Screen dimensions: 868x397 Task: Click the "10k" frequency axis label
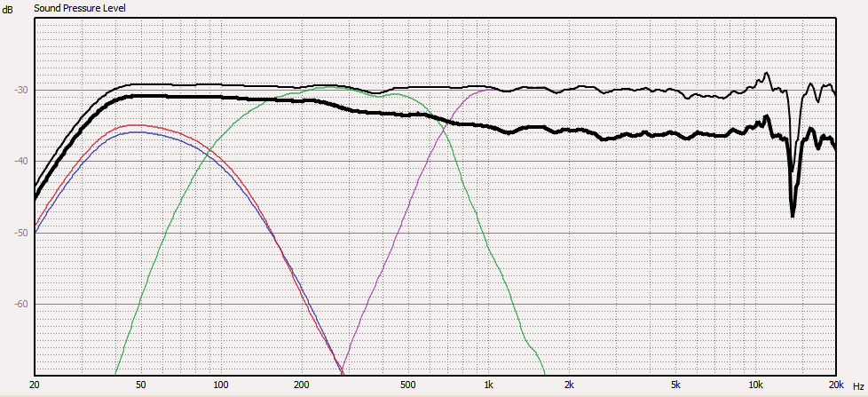755,385
